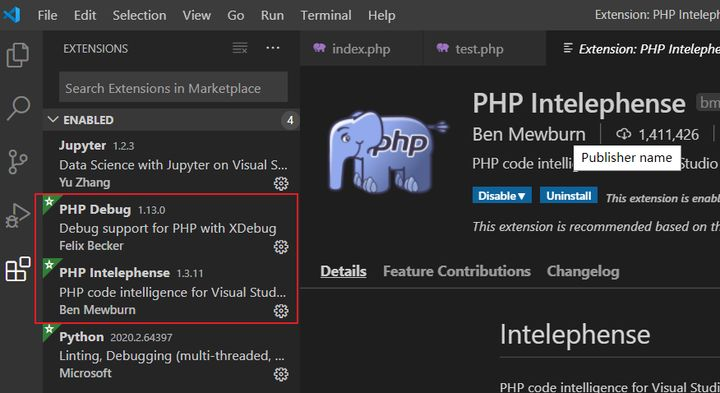Open the Disable dropdown arrow
Screen dimensions: 720x393
522,196
